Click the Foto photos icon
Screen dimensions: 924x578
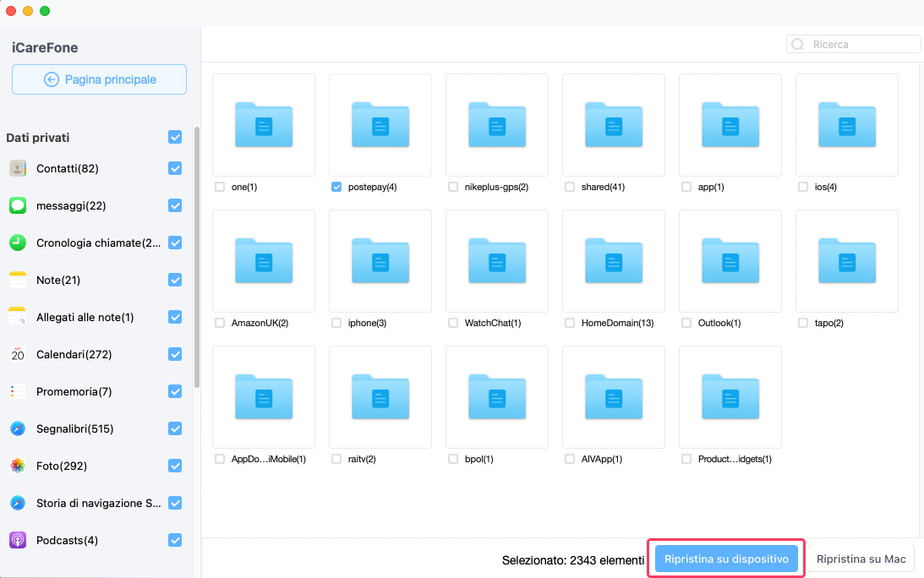[x=18, y=466]
